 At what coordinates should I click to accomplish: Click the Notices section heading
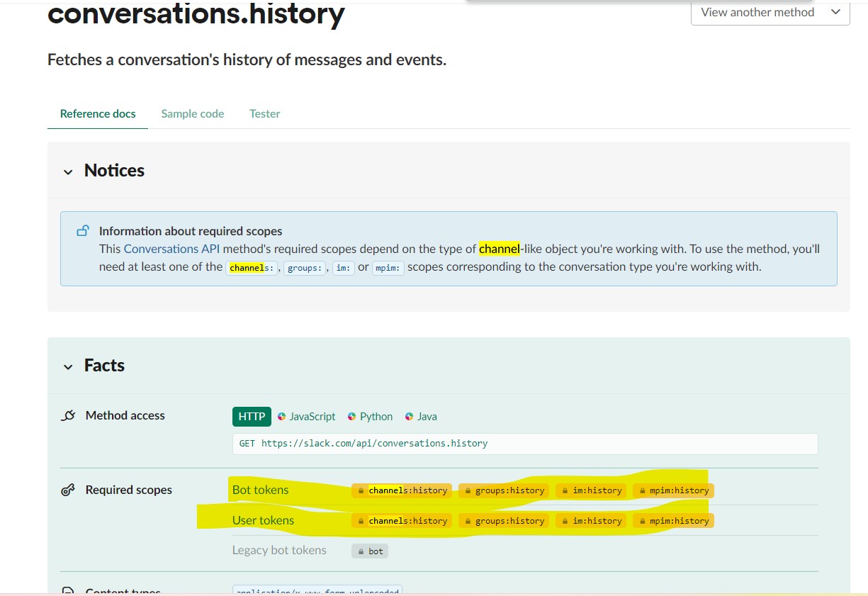tap(114, 171)
